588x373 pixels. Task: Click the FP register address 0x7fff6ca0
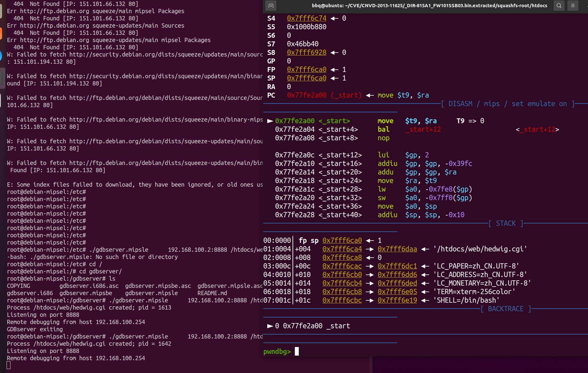(x=307, y=70)
